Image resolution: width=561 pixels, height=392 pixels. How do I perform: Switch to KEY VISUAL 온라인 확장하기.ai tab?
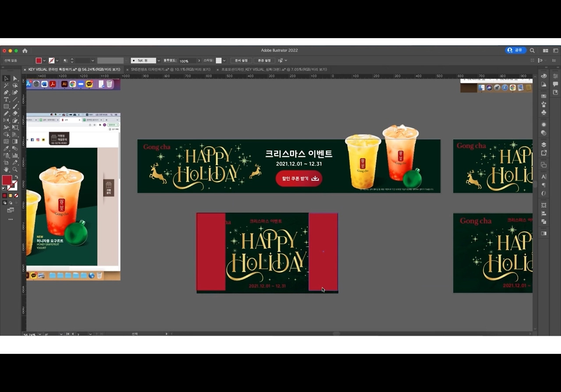pyautogui.click(x=75, y=69)
